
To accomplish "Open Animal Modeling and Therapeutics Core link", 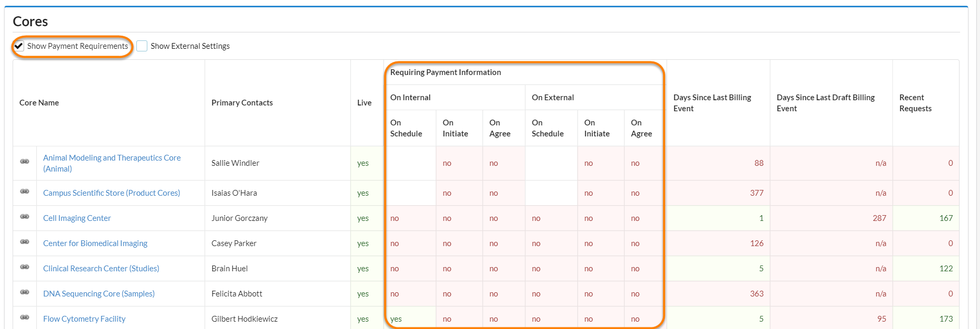I will coord(111,158).
